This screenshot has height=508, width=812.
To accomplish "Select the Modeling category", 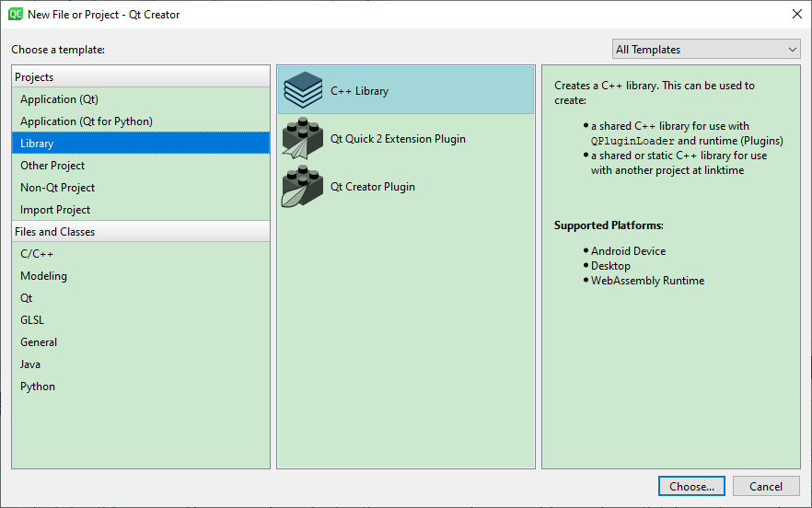I will (x=141, y=276).
